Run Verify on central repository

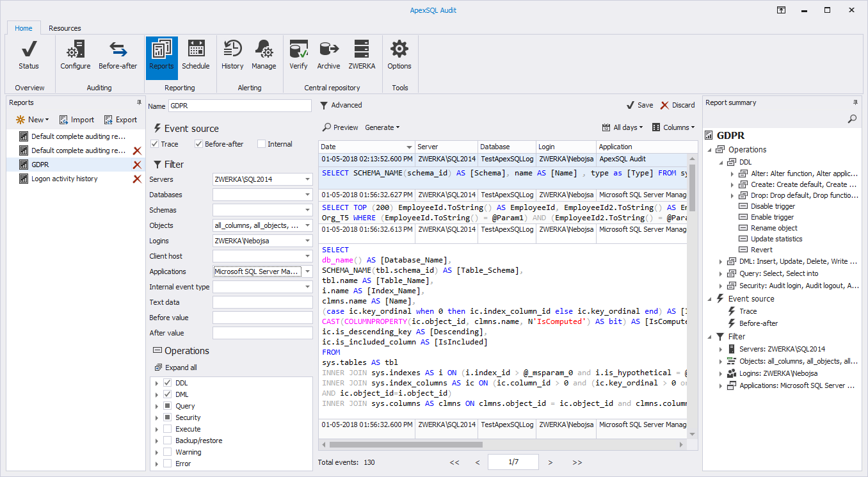point(298,54)
